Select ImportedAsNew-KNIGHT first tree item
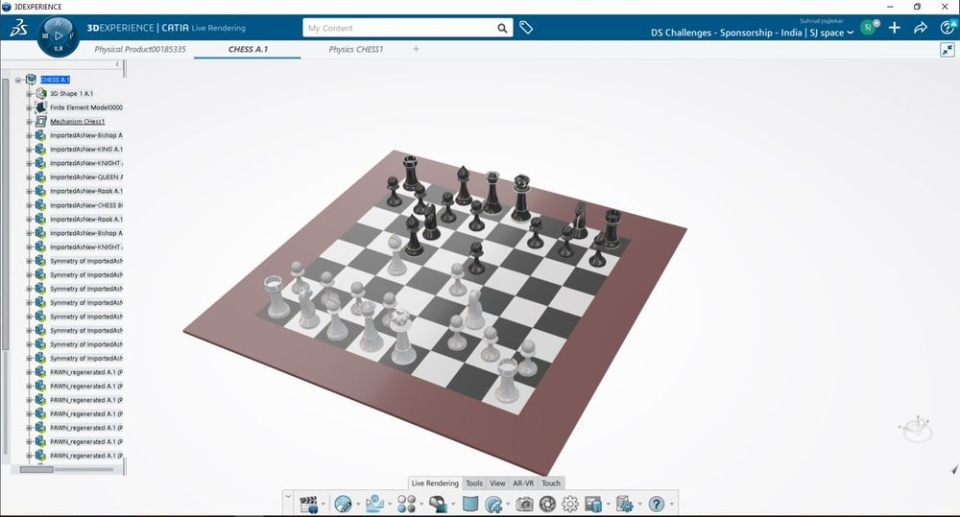The image size is (960, 517). coord(86,163)
